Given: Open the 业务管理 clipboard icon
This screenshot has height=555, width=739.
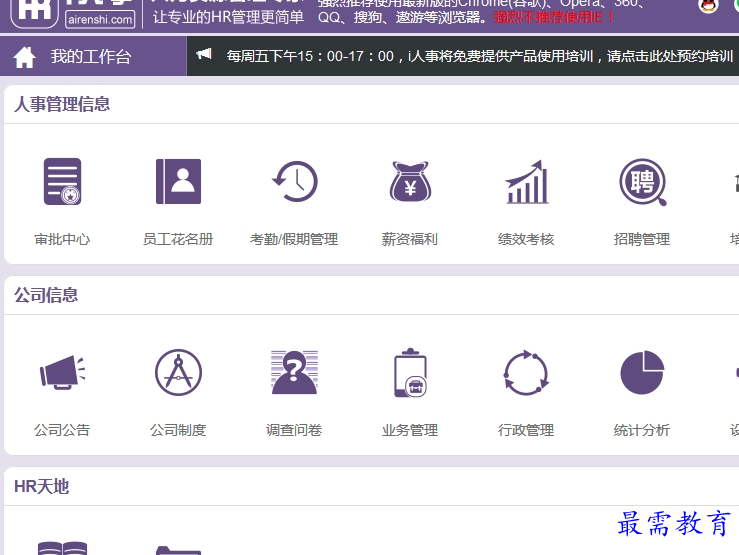Looking at the screenshot, I should click(x=410, y=373).
